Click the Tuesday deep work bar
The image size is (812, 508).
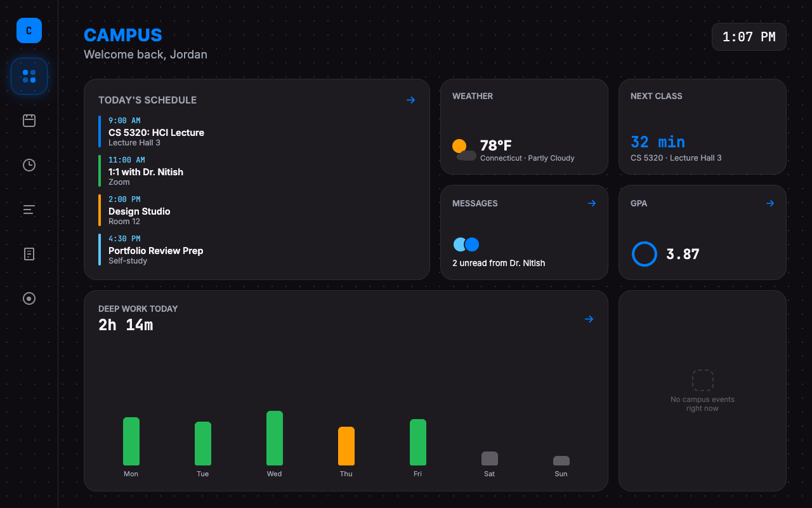[203, 443]
